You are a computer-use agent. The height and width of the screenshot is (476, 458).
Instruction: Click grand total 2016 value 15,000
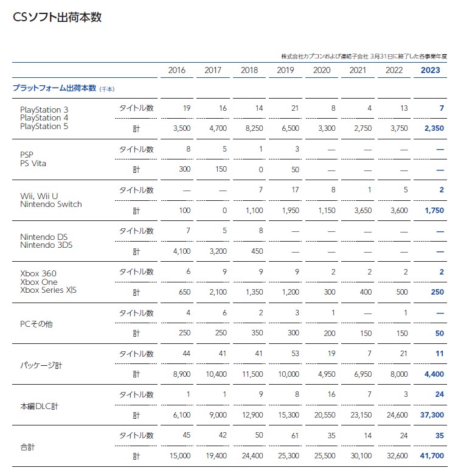tap(180, 456)
